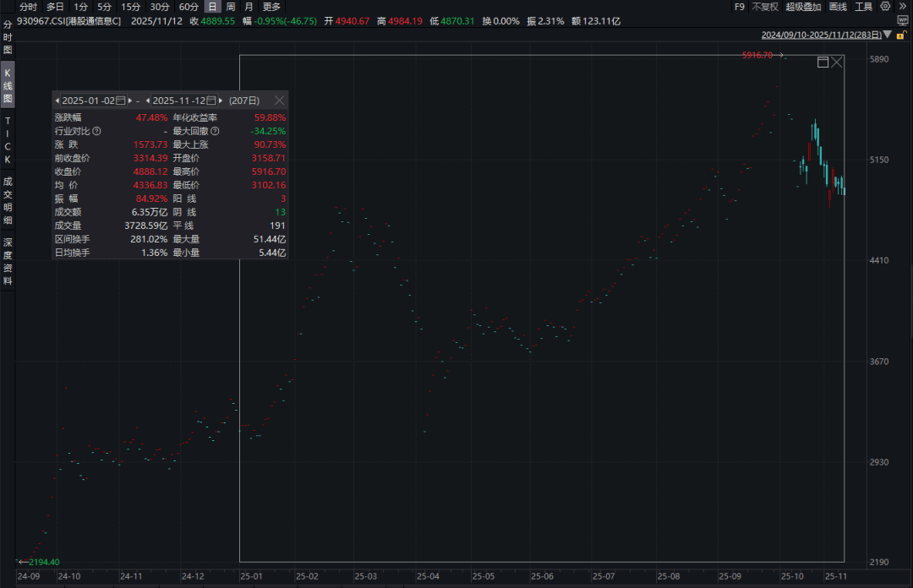Click help icon beside 最大回撤
This screenshot has width=913, height=588.
(215, 131)
